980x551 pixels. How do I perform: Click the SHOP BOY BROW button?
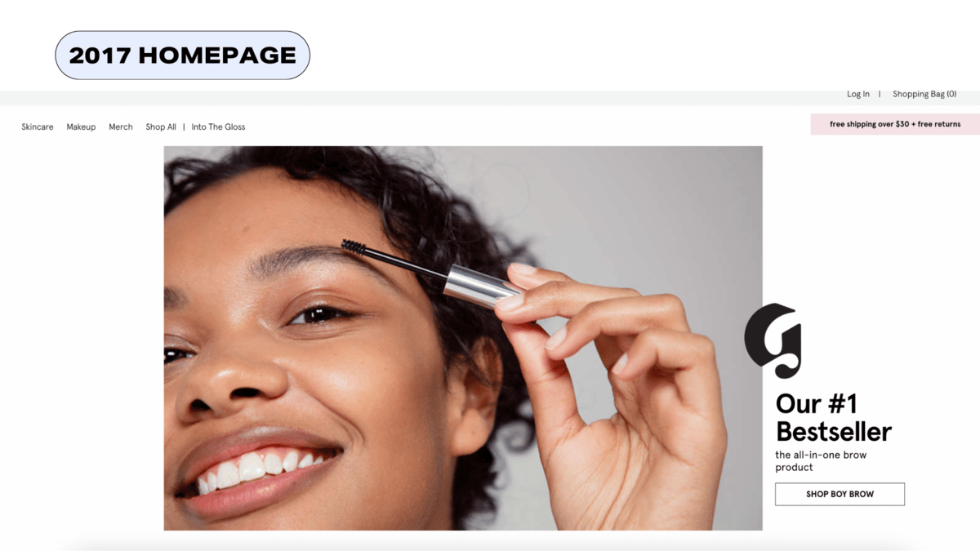[840, 494]
